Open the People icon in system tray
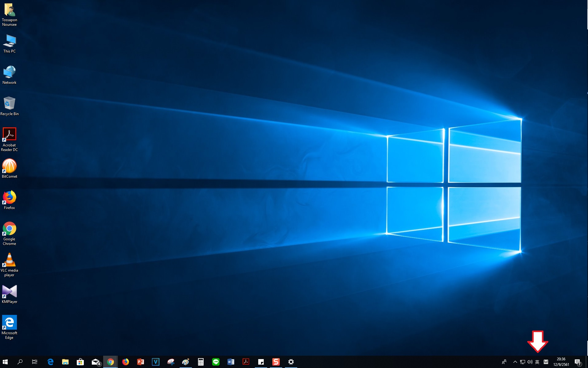The height and width of the screenshot is (368, 588). pos(504,362)
